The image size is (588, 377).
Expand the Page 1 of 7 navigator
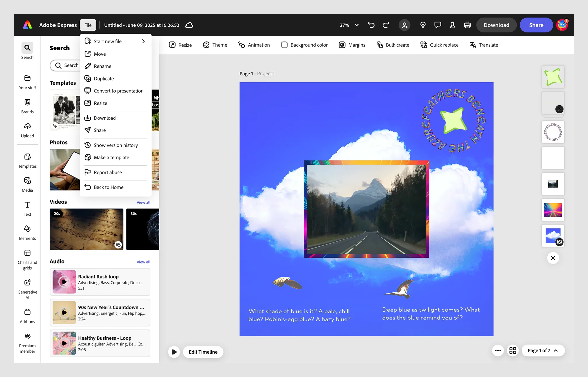pos(543,350)
